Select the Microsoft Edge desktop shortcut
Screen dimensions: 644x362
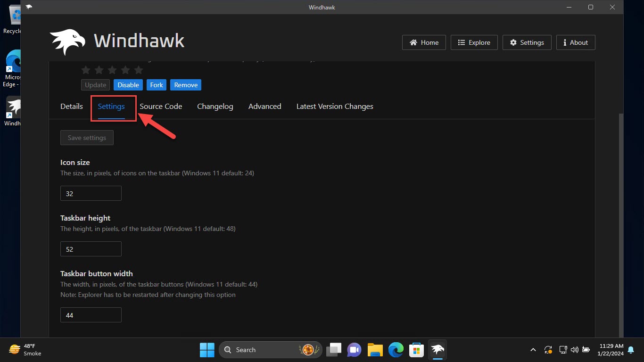(13, 69)
